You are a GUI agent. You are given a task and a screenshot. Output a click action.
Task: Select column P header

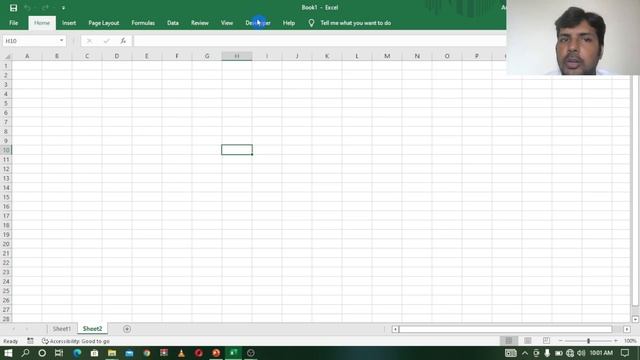477,56
